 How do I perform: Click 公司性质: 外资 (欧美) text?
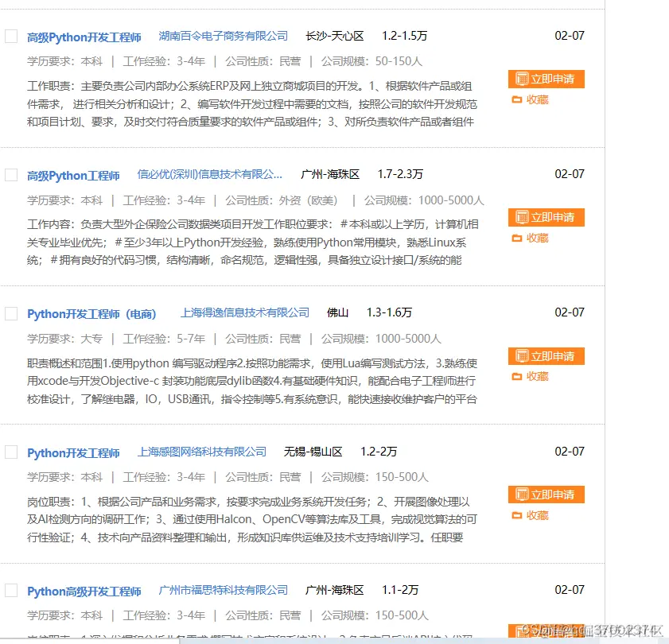[x=282, y=200]
